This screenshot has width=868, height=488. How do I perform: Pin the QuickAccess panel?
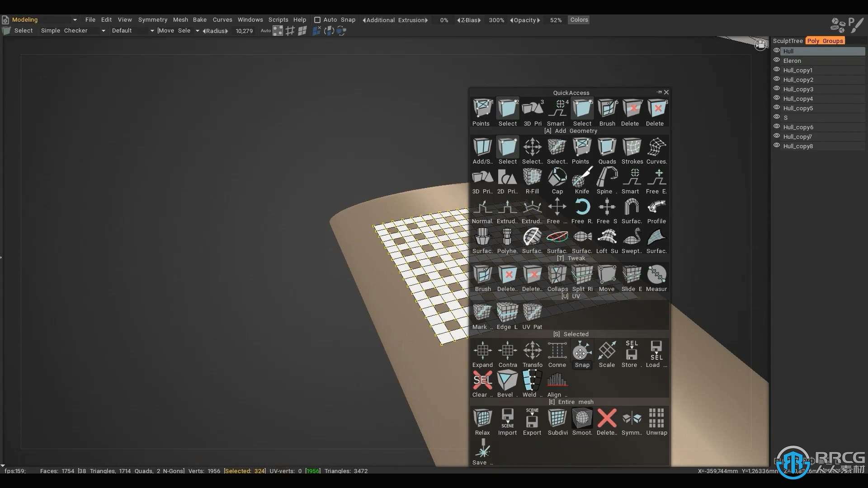click(659, 92)
